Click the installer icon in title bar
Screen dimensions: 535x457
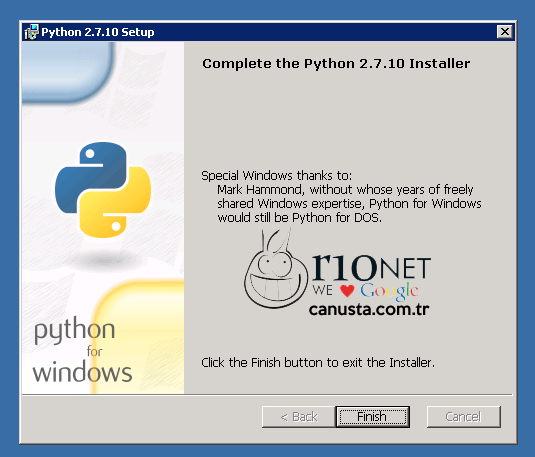(x=31, y=32)
